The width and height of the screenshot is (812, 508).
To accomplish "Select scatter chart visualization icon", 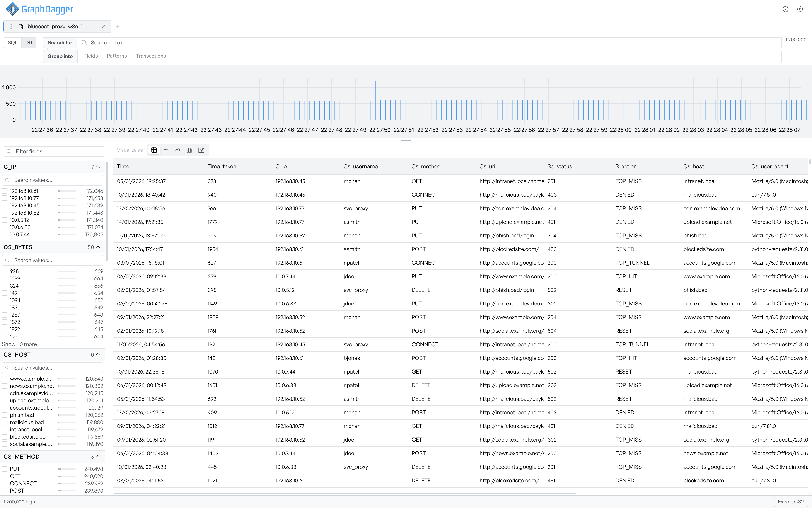I will click(x=201, y=150).
